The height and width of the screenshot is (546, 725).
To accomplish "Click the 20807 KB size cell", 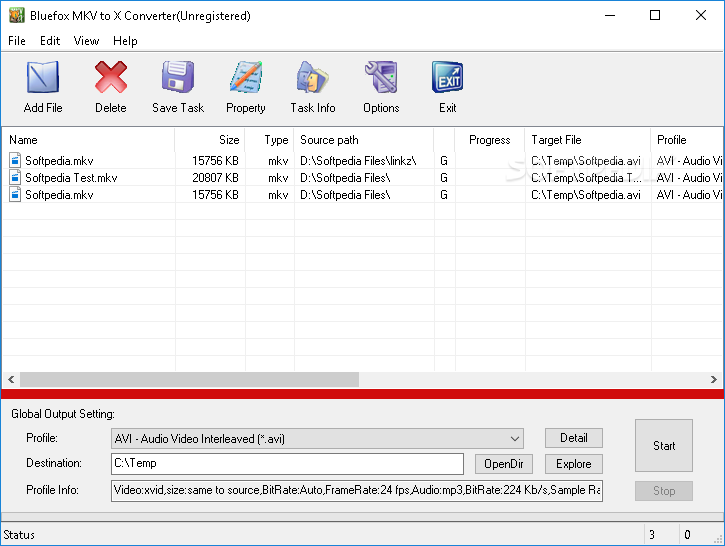I will [x=215, y=178].
